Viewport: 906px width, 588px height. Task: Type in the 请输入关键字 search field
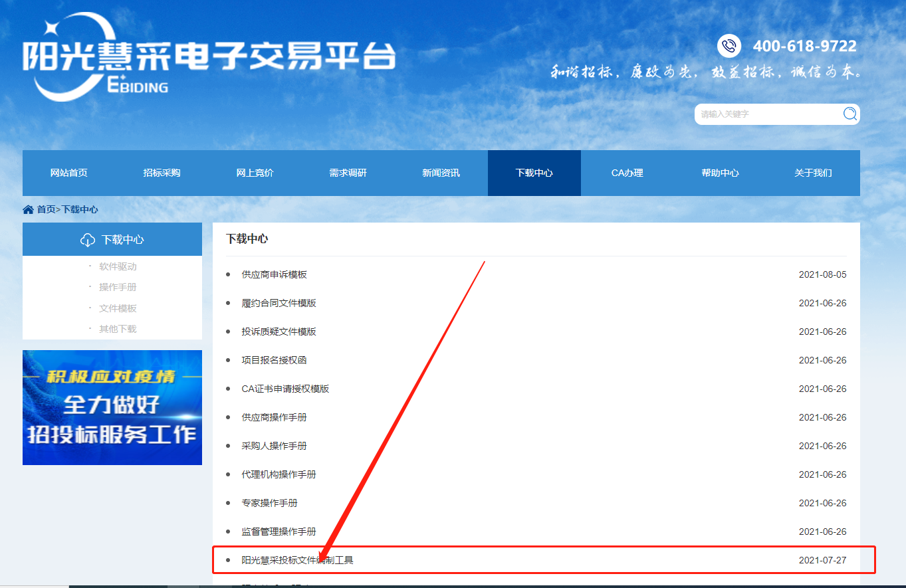click(764, 114)
